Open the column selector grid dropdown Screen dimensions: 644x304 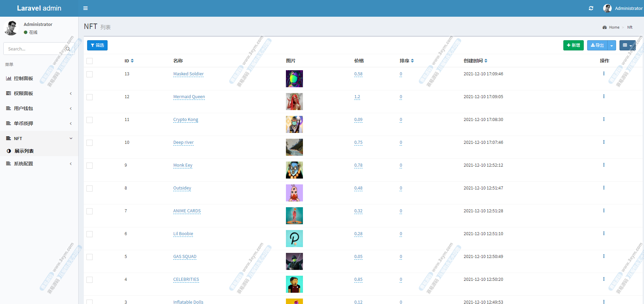(x=627, y=45)
